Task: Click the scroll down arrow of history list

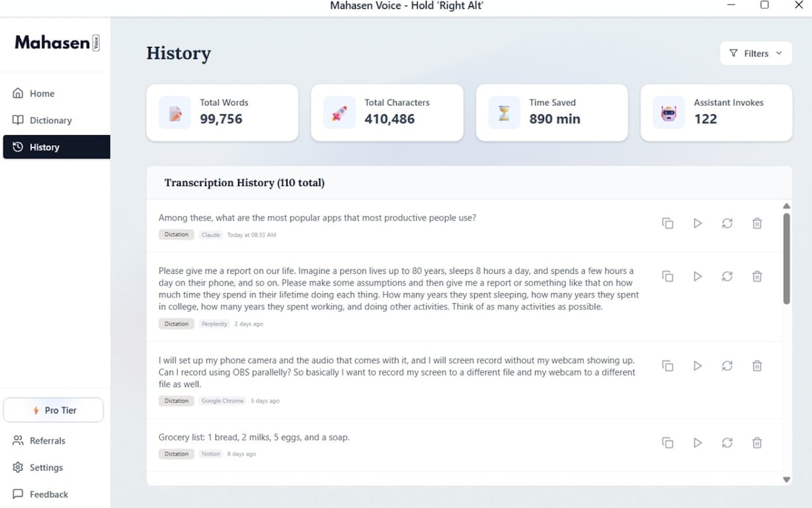Action: point(786,480)
